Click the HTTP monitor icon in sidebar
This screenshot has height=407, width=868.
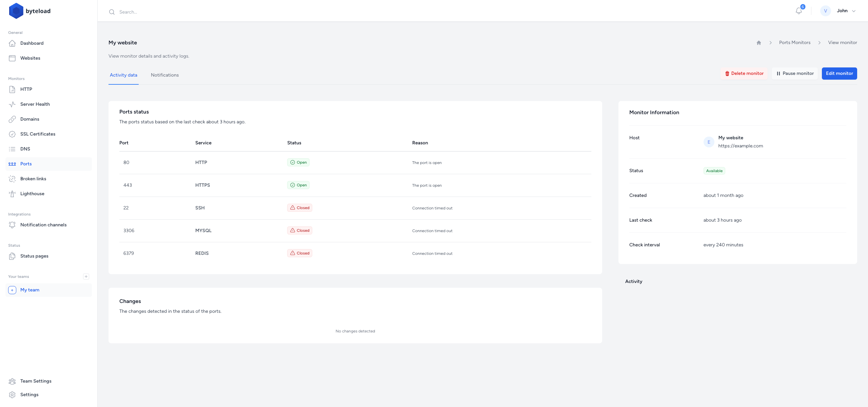[12, 89]
